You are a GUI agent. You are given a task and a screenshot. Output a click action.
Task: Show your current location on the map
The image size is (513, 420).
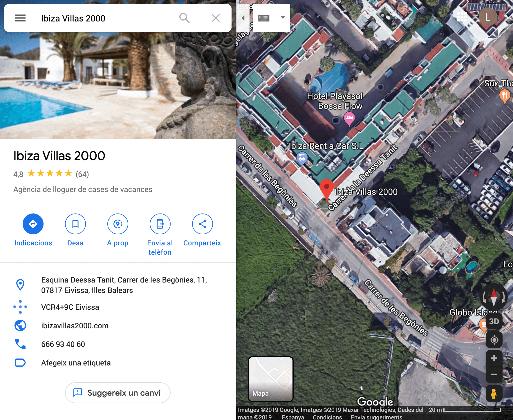[x=494, y=340]
